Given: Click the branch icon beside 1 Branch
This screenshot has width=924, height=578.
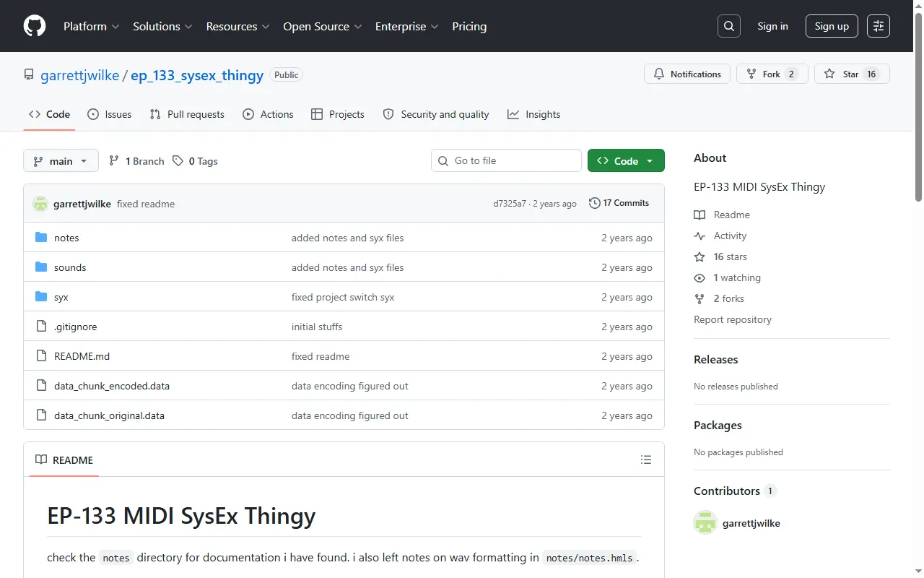Looking at the screenshot, I should pos(114,161).
